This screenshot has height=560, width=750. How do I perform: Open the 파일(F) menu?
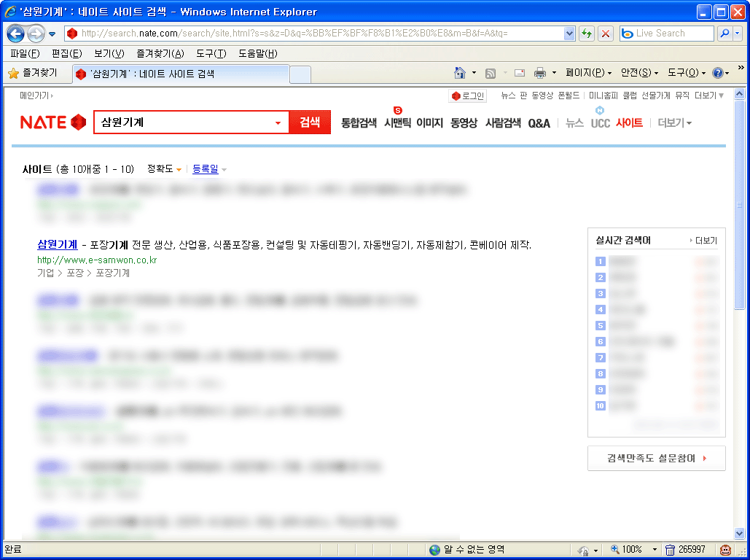25,54
